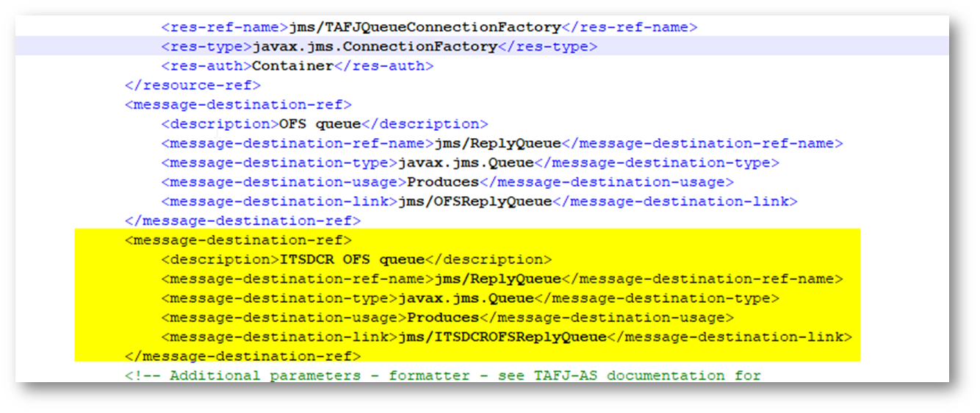
Task: Click Produces in the unhighlighted block
Action: click(x=443, y=182)
